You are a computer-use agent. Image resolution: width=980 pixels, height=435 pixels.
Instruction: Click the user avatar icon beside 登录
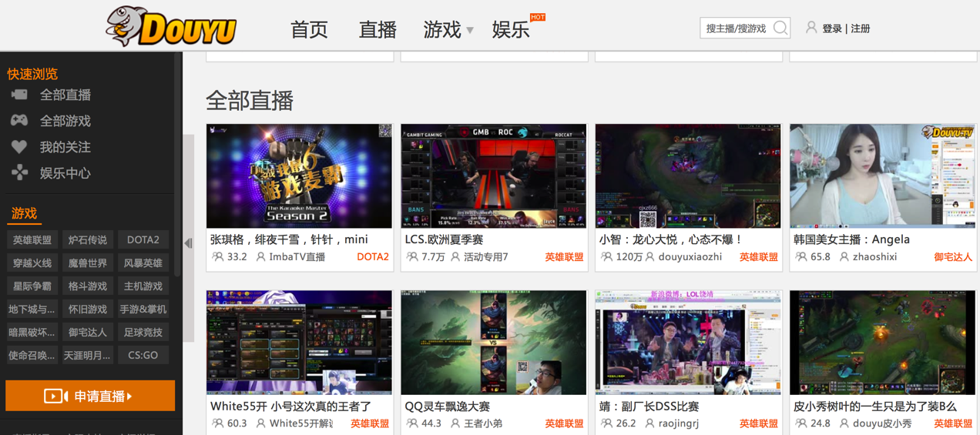811,28
